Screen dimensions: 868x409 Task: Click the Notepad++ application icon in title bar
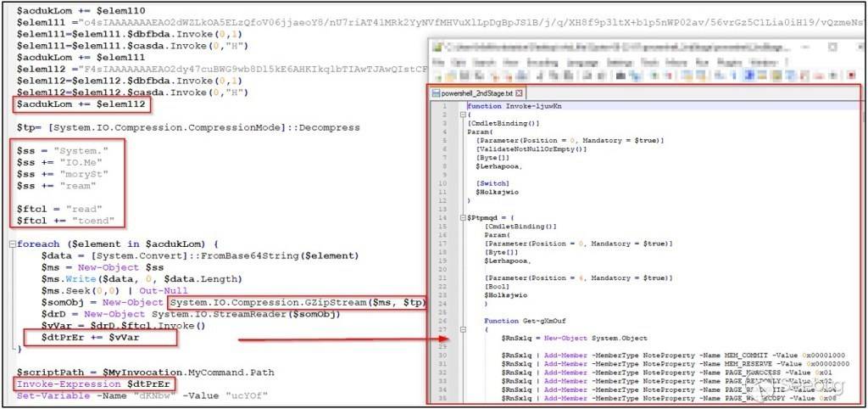437,48
